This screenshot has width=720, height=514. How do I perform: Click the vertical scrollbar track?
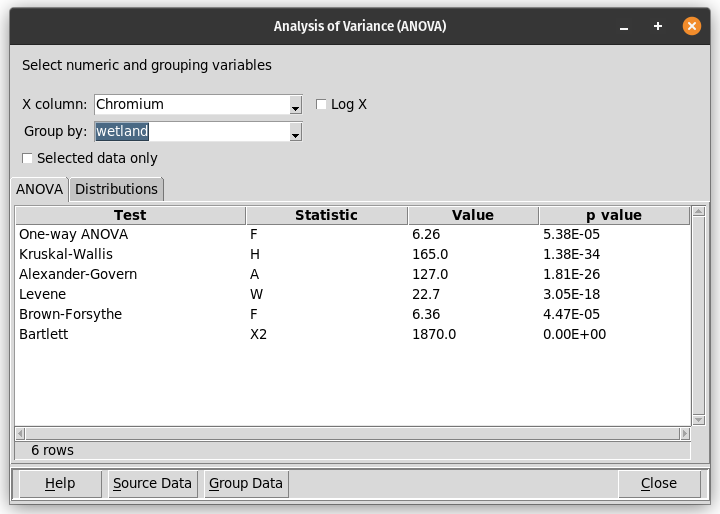(x=698, y=316)
